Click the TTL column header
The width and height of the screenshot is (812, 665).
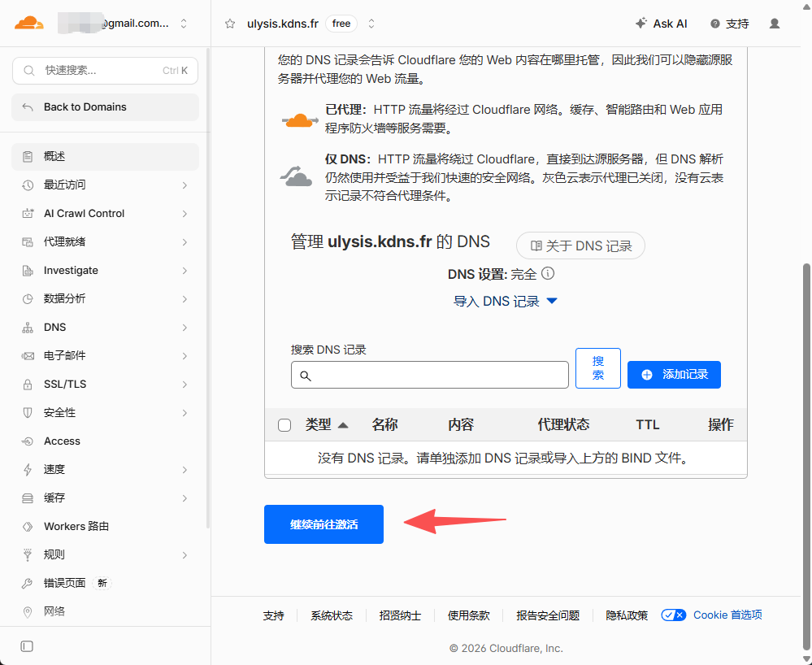[647, 424]
